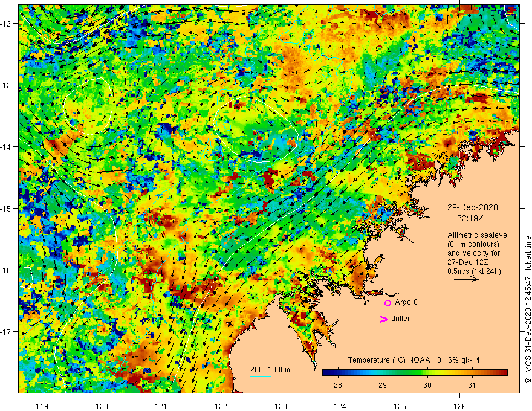Viewport: 532px width, 411px height.
Task: Click longitude label 122 on bottom axis
Action: click(x=221, y=406)
